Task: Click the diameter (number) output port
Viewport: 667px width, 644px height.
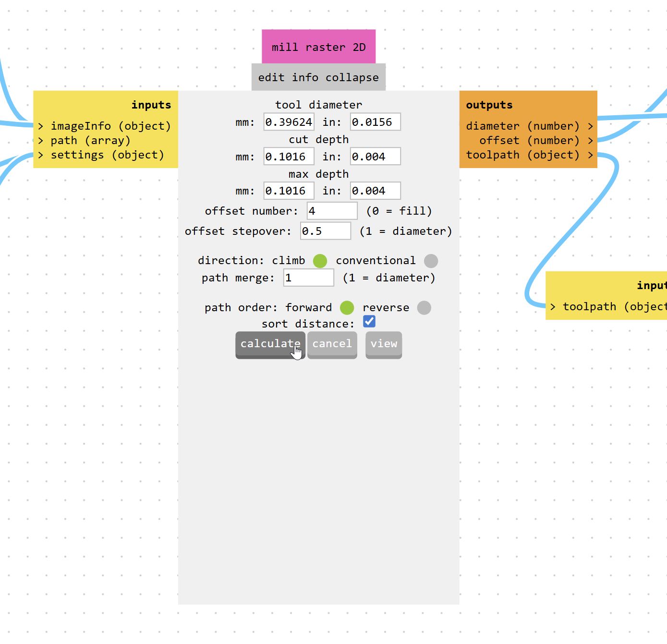Action: [530, 126]
